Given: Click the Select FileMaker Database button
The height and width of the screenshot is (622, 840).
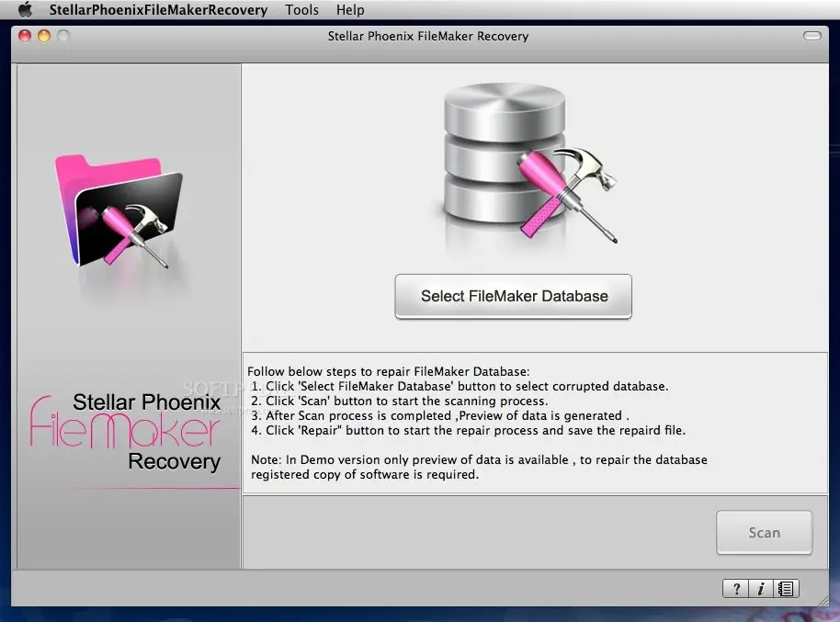Looking at the screenshot, I should [x=513, y=296].
